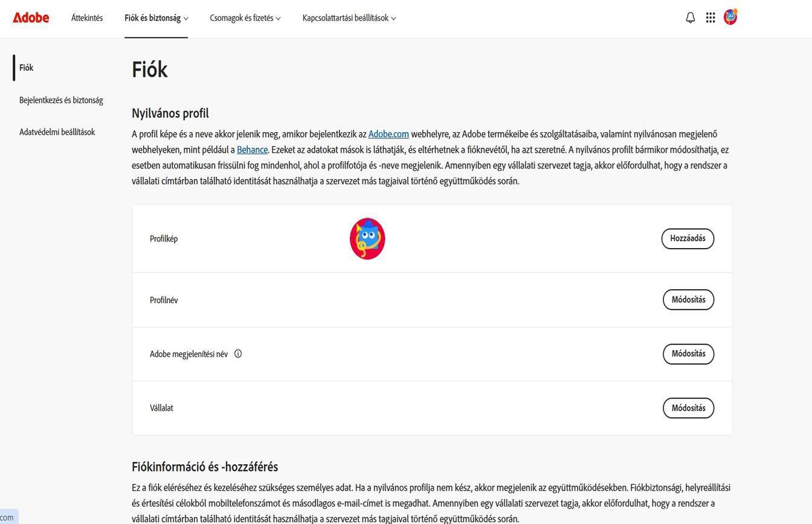Open the app switcher grid icon
Viewport: 812px width, 524px height.
[x=710, y=17]
